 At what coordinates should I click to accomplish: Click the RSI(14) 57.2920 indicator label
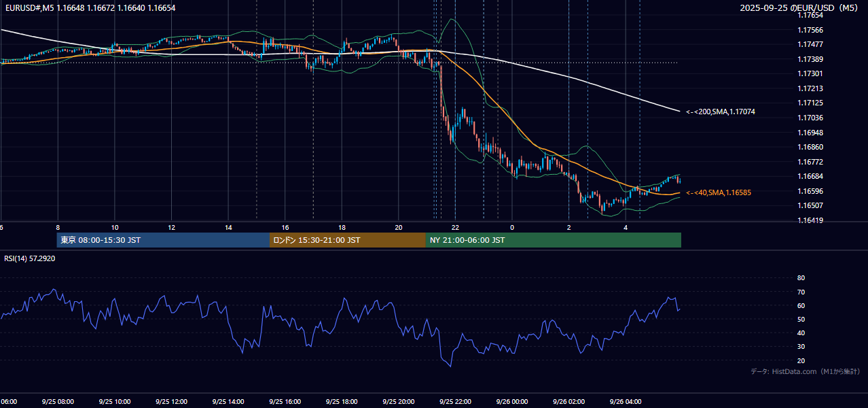pyautogui.click(x=30, y=258)
